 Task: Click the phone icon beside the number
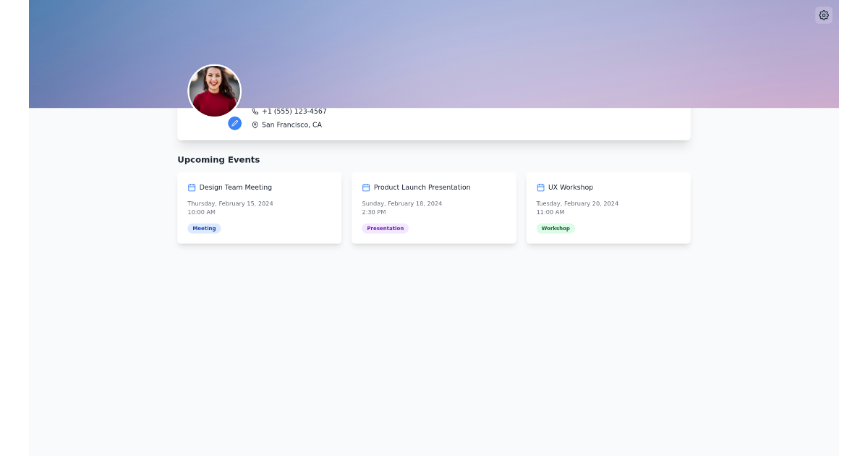(255, 111)
